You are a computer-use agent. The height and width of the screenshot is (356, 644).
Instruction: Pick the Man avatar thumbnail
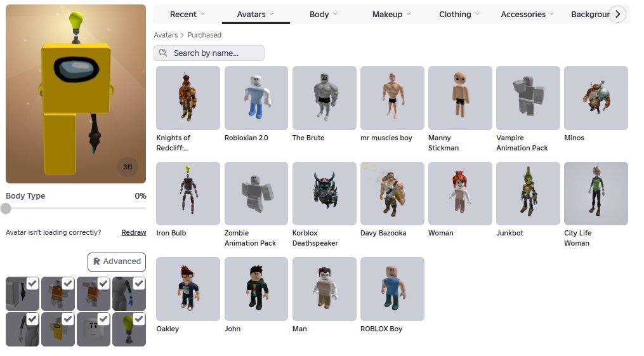[324, 289]
